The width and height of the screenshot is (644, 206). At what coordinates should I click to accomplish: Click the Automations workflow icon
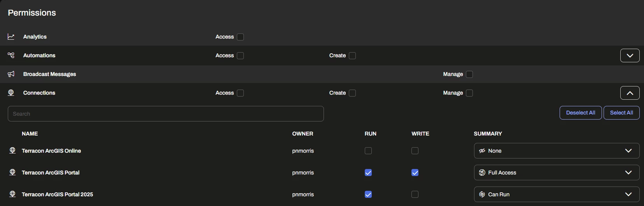click(x=11, y=55)
